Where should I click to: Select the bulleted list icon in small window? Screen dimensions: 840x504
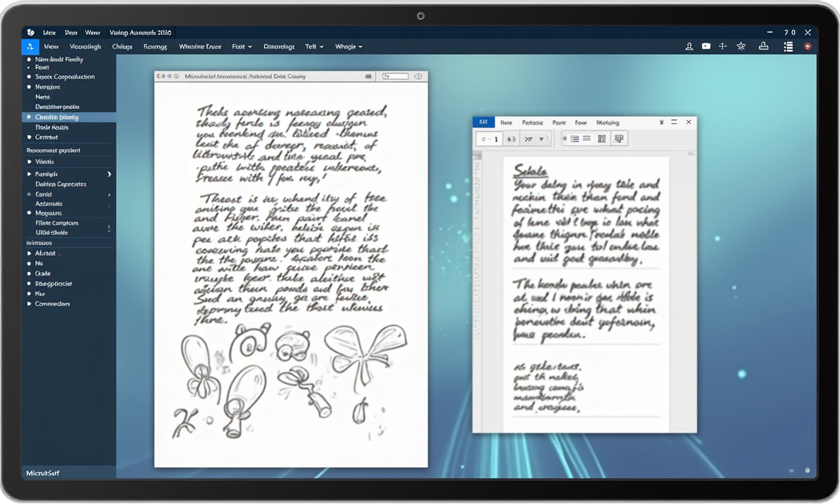tap(574, 138)
